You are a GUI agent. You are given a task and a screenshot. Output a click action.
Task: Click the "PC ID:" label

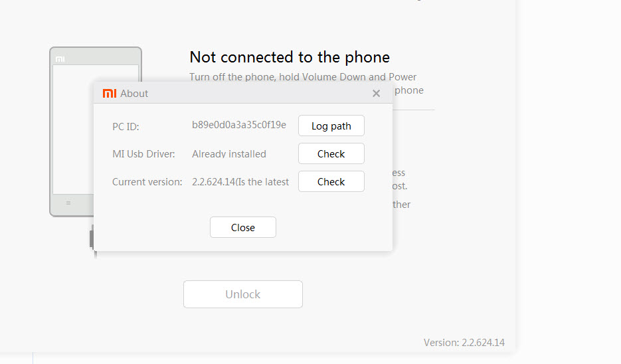(126, 126)
